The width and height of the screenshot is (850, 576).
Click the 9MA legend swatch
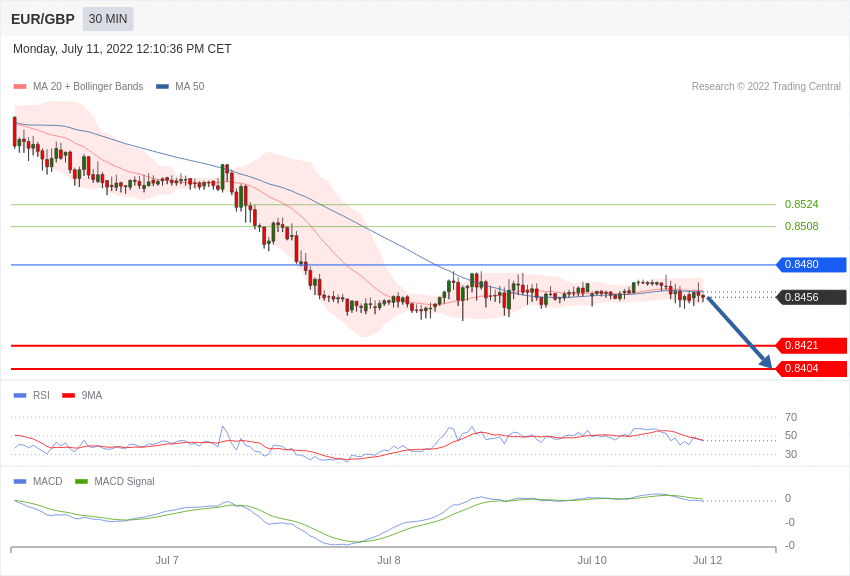[x=68, y=395]
